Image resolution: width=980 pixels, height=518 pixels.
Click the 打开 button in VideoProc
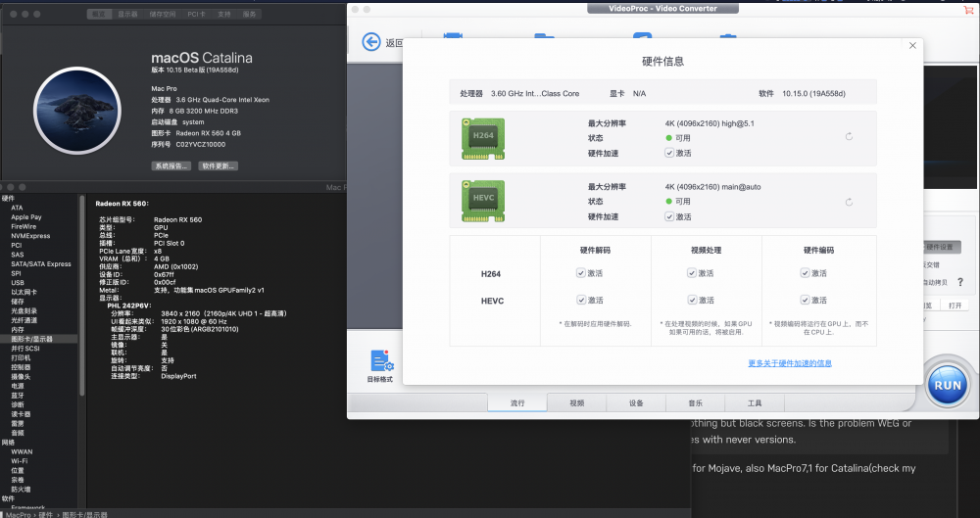pyautogui.click(x=955, y=306)
